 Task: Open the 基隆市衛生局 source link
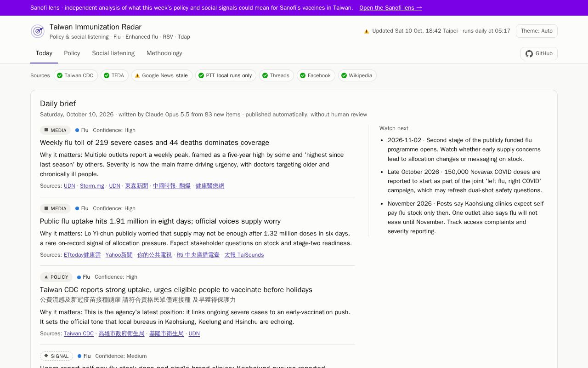click(166, 333)
